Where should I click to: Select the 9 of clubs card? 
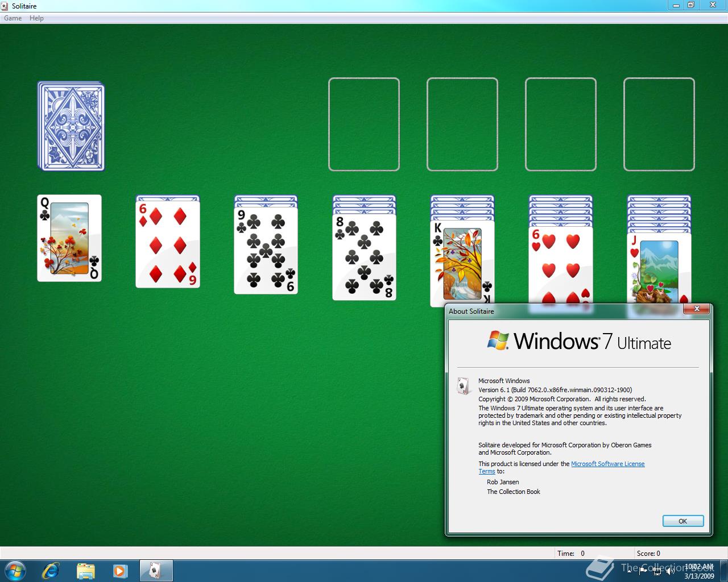(266, 251)
